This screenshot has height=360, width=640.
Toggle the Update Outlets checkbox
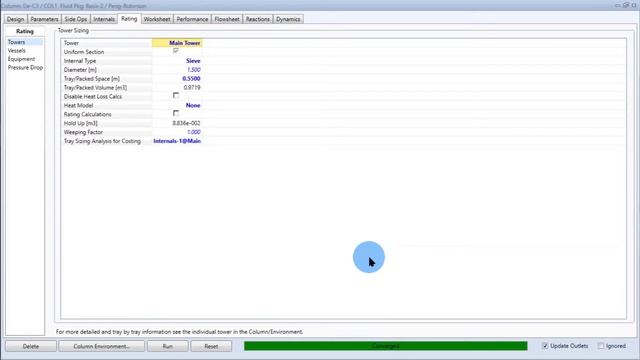(x=545, y=346)
